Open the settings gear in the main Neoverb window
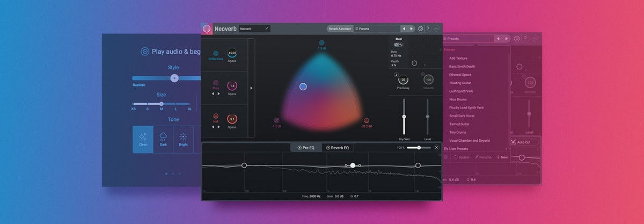Image resolution: width=644 pixels, height=224 pixels. pyautogui.click(x=421, y=28)
